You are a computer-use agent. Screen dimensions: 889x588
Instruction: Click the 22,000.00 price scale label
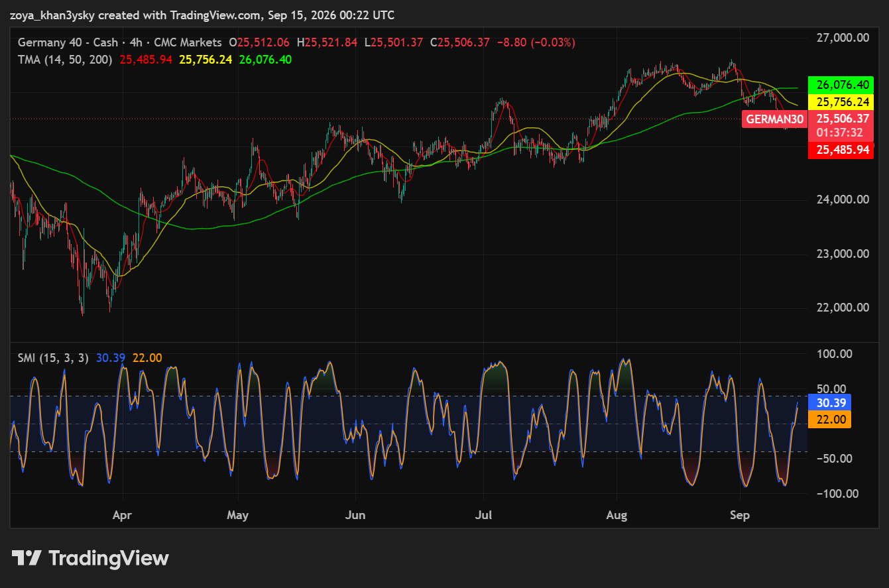pos(842,308)
